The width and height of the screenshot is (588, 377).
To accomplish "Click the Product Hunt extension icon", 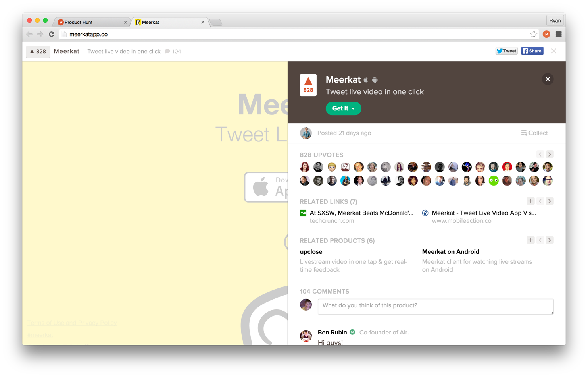I will pos(546,34).
